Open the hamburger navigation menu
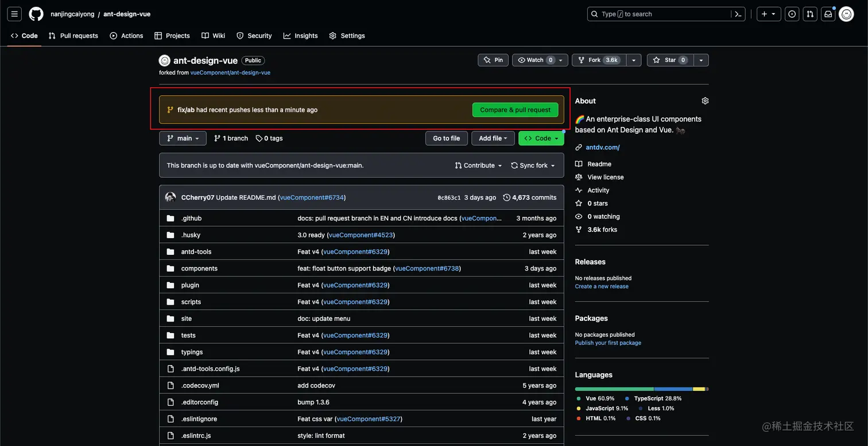Image resolution: width=868 pixels, height=446 pixels. [14, 14]
